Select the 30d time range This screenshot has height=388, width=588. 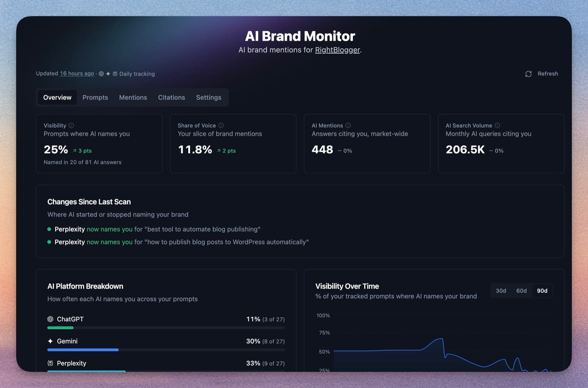[x=501, y=291]
